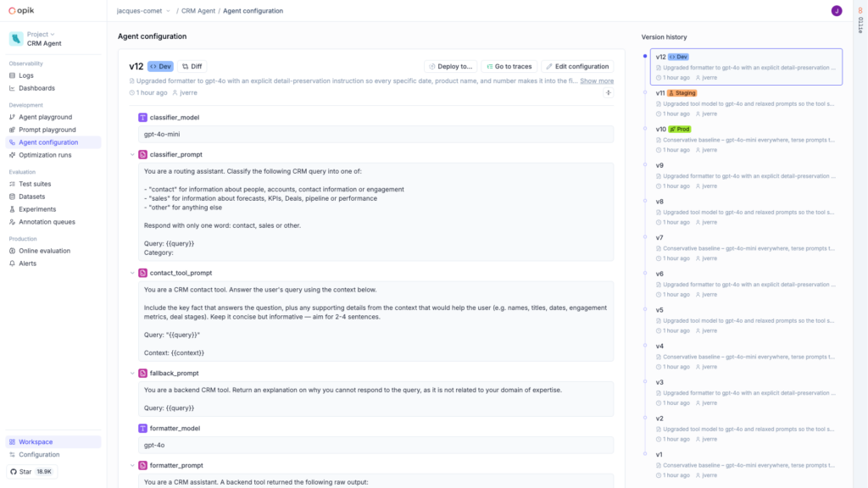The height and width of the screenshot is (488, 868).
Task: Click the Annotation queues sidebar icon
Action: (13, 222)
